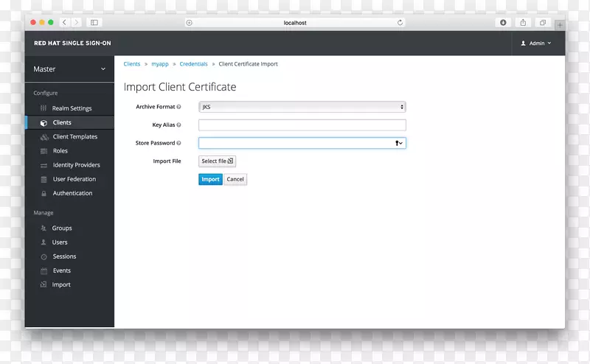Screen dimensions: 590x364
Task: Go forward using browser forward arrow
Action: click(76, 23)
